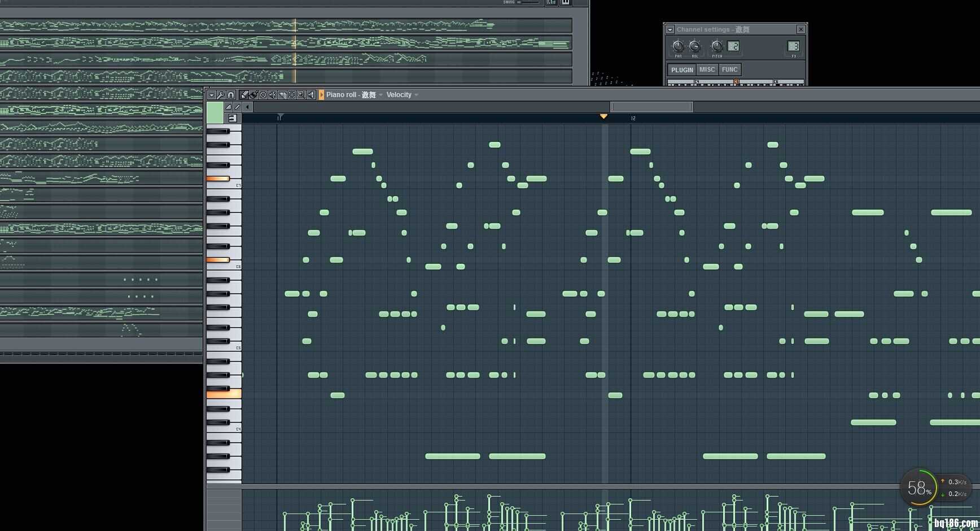Click the pitch range value display

coord(733,46)
